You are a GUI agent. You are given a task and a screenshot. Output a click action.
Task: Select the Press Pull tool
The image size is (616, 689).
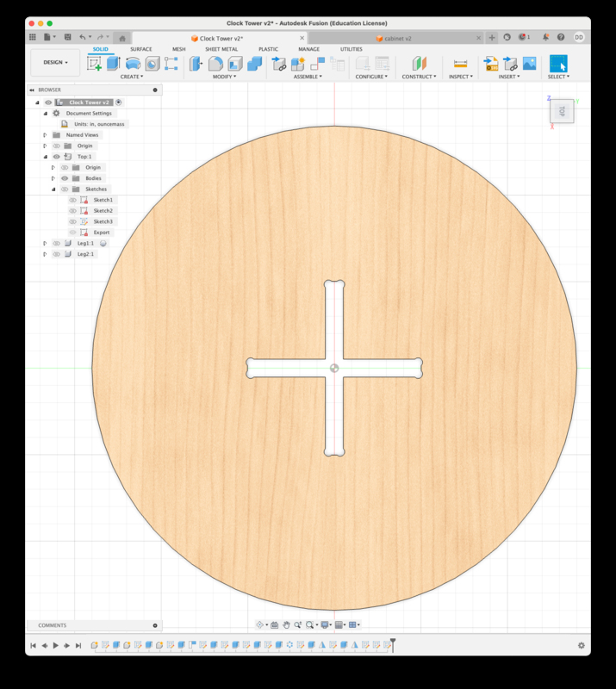click(x=196, y=64)
